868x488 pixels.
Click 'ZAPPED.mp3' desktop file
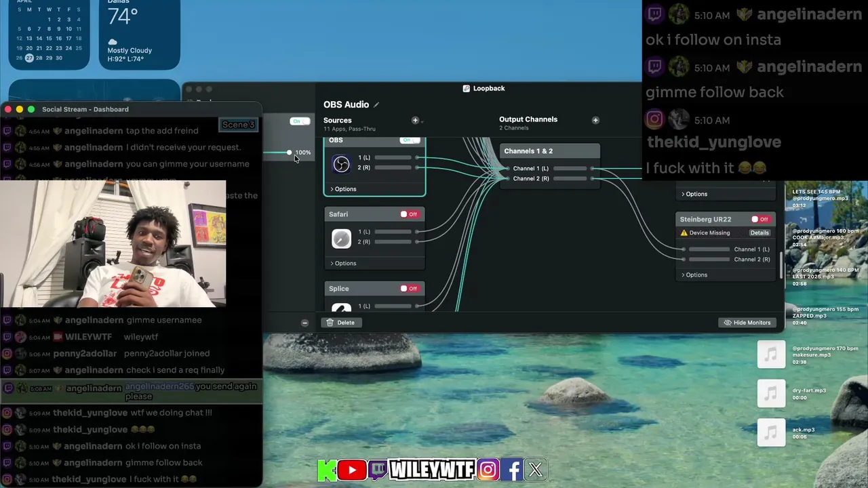coord(825,316)
